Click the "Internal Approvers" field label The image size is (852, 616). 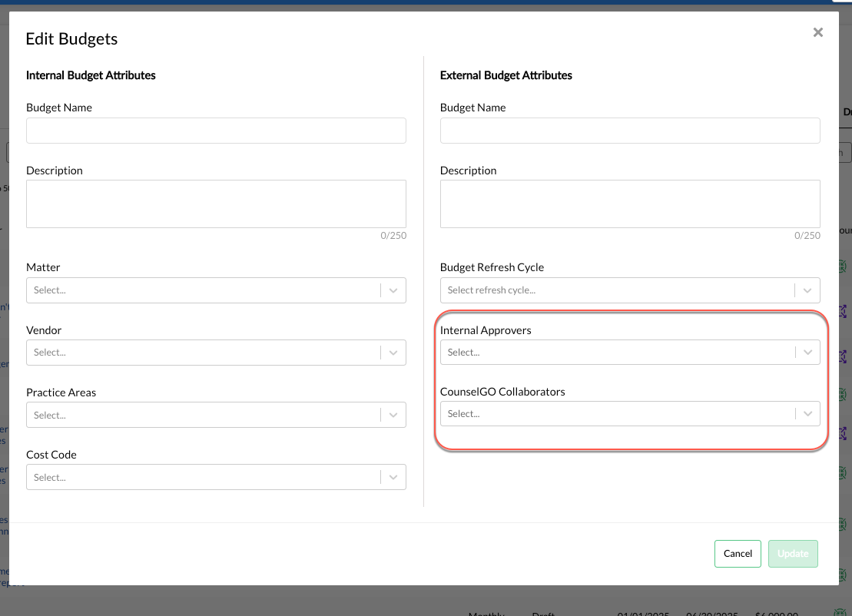point(486,330)
